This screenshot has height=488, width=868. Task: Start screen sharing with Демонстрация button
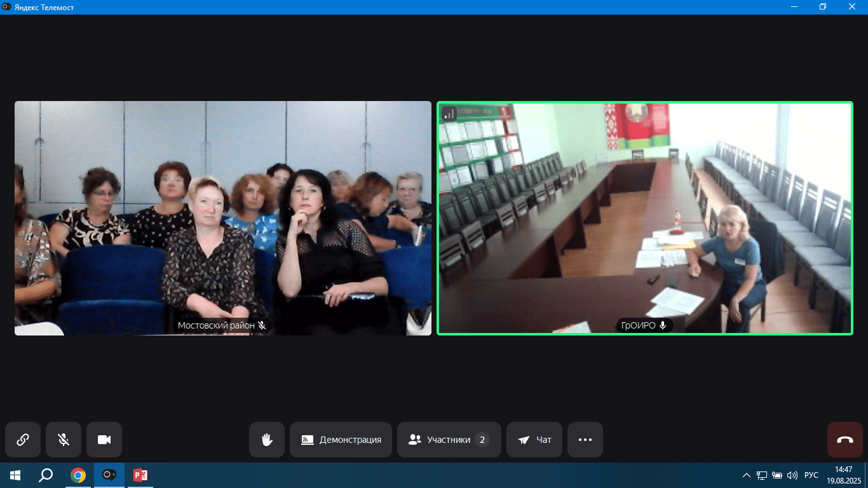click(341, 440)
